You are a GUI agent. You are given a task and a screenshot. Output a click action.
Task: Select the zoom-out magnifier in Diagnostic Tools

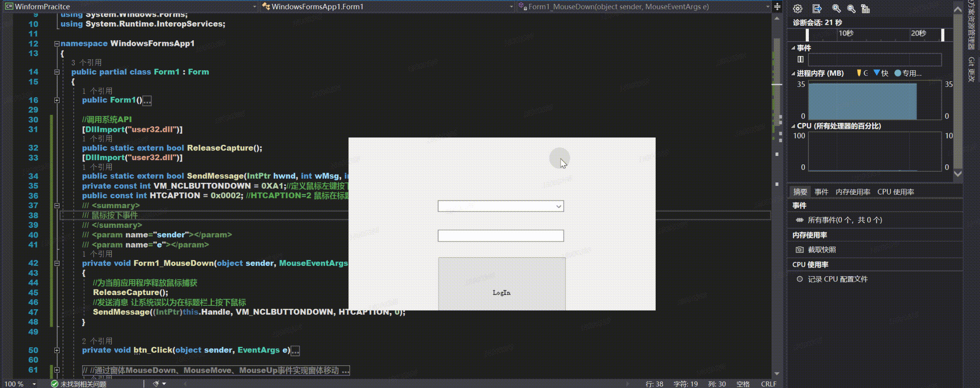[x=851, y=9]
